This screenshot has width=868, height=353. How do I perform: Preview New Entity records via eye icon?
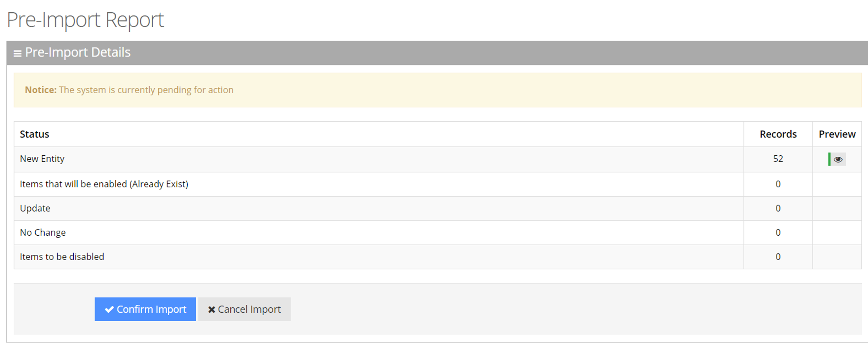838,159
